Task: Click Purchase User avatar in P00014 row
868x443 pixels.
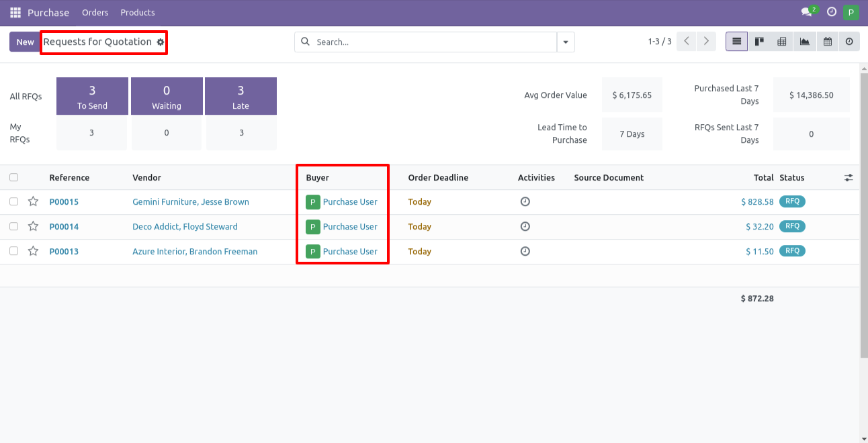Action: click(312, 227)
